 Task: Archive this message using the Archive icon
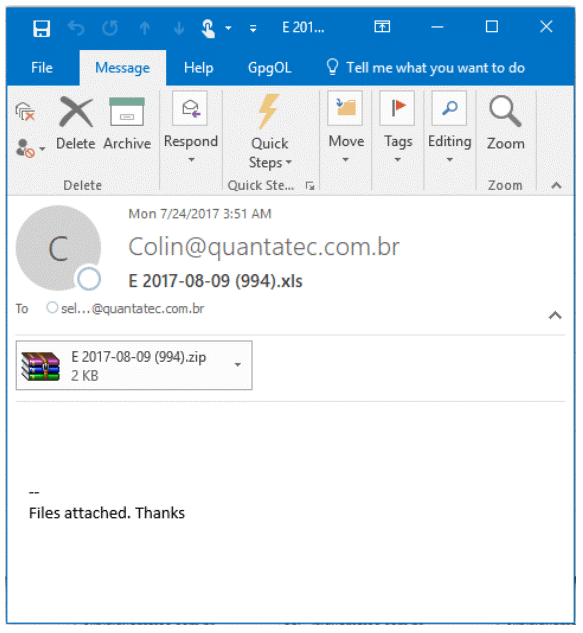point(127,112)
